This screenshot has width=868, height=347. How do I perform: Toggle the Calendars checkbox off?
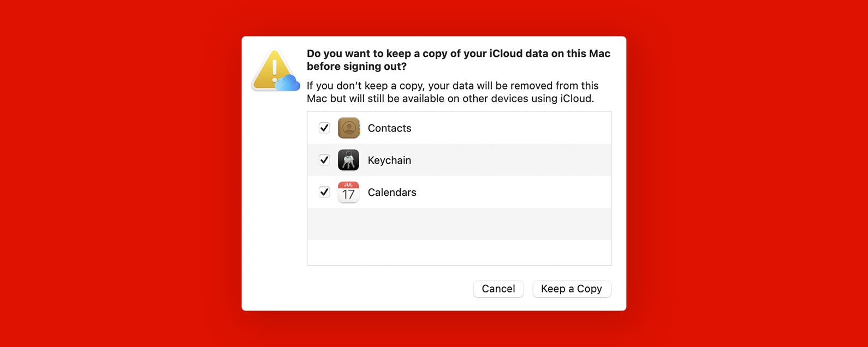(324, 193)
